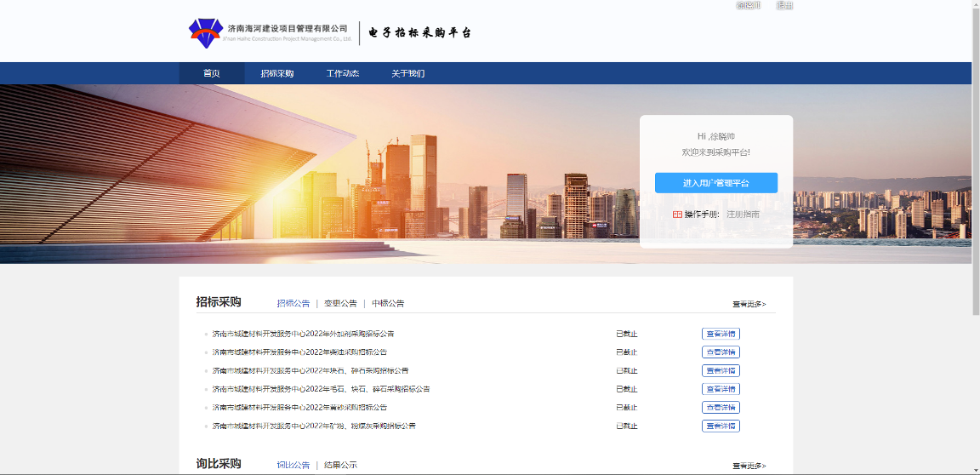Click 查看详情 for the 柴油采购 announcement
The width and height of the screenshot is (980, 475).
point(721,352)
